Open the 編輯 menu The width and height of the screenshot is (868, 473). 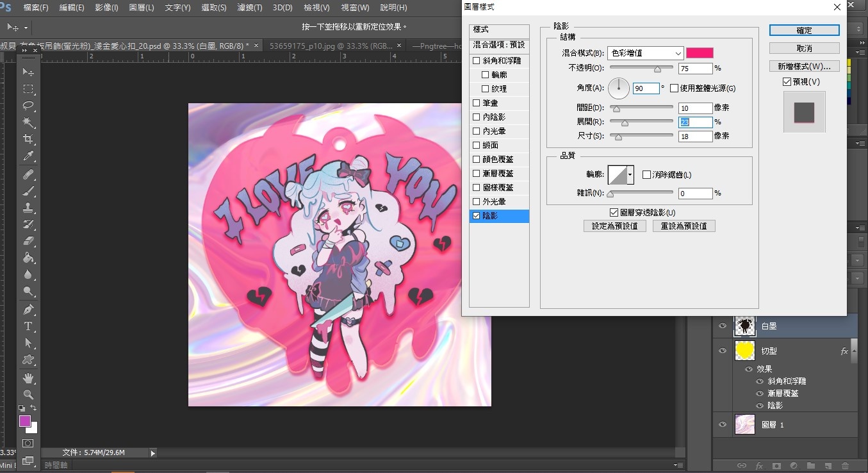[x=71, y=8]
